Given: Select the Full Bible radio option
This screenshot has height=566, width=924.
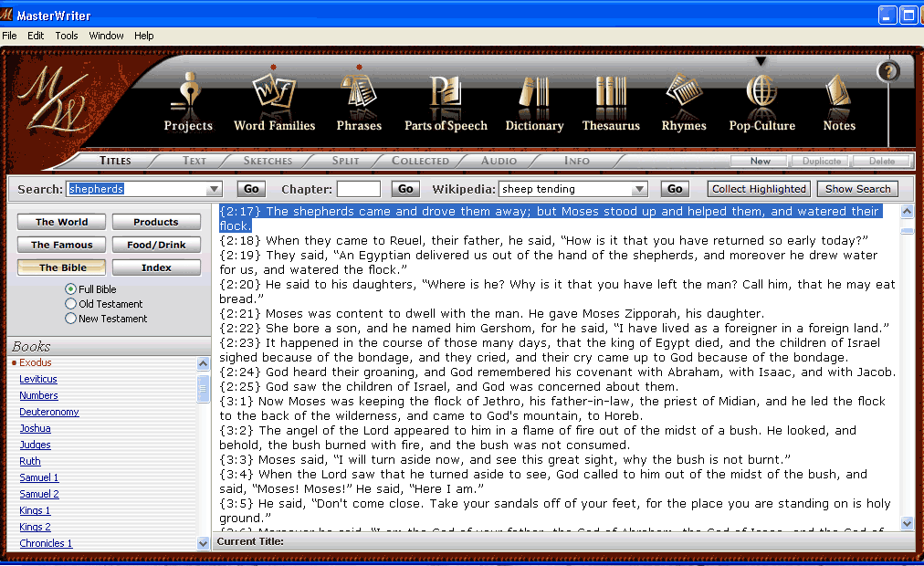Looking at the screenshot, I should (70, 289).
